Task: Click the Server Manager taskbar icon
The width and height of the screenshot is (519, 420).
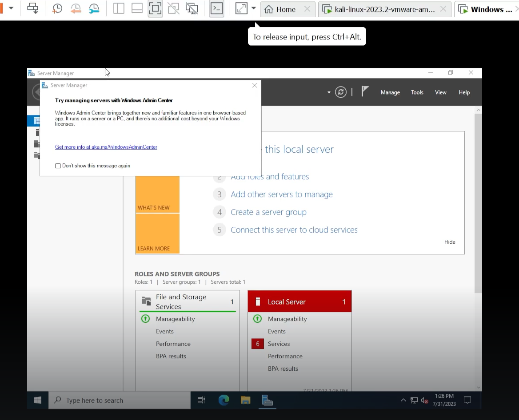Action: point(267,400)
